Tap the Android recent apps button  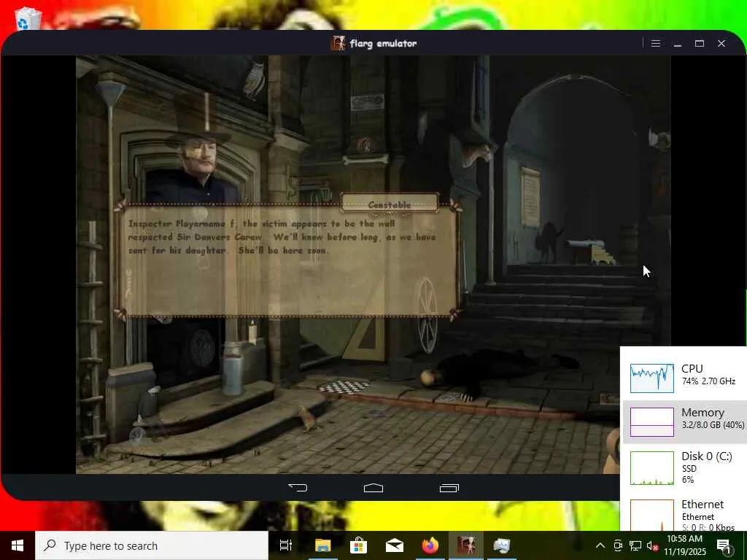pos(449,488)
